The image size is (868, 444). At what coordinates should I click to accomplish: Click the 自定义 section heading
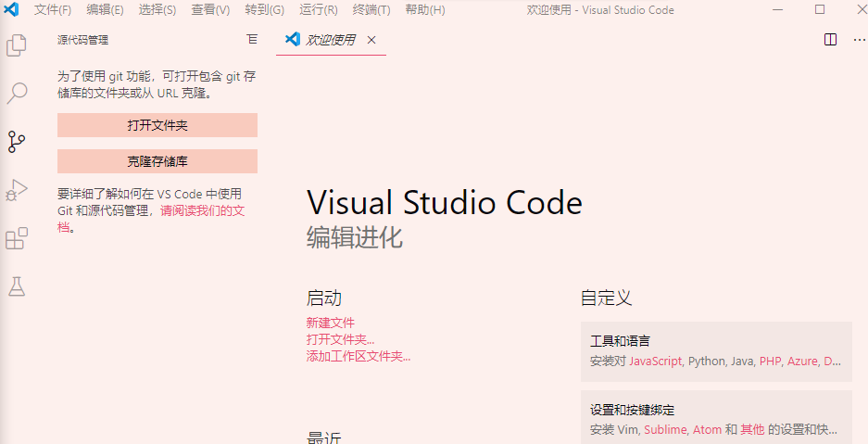coord(606,298)
